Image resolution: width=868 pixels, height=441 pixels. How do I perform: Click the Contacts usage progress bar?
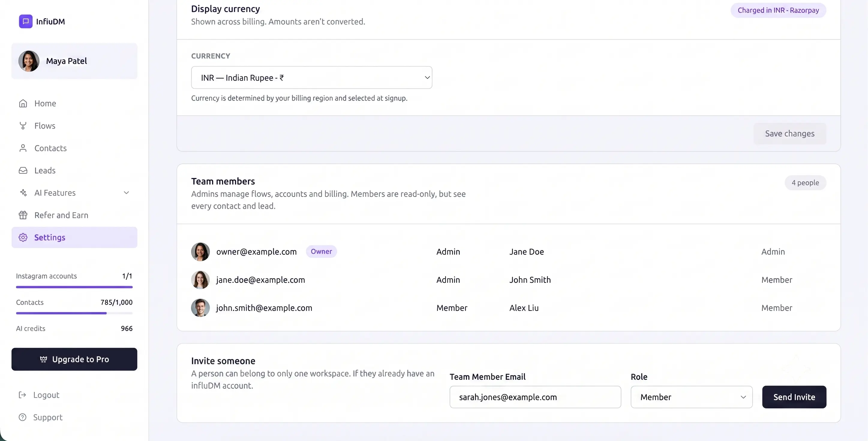pos(74,313)
